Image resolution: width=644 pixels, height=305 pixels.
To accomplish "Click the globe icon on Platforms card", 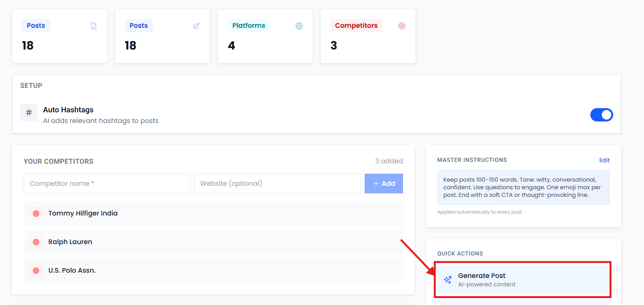I will coord(299,26).
